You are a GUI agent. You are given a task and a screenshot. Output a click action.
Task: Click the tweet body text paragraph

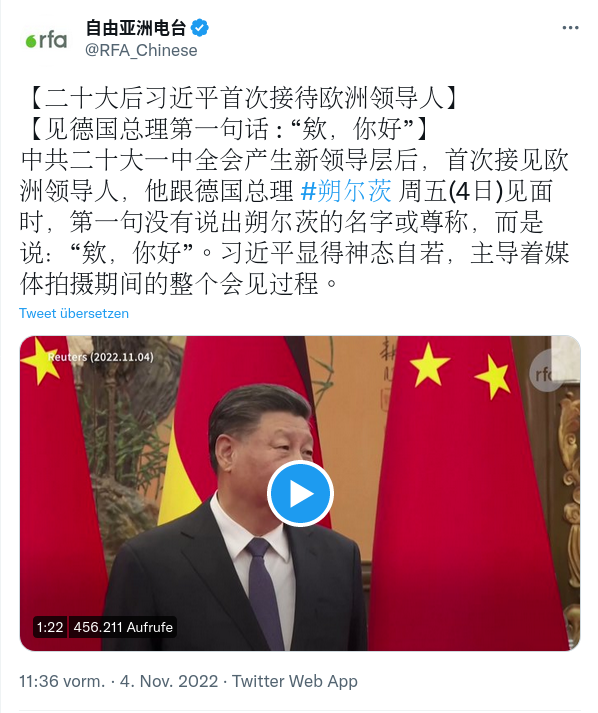295,222
